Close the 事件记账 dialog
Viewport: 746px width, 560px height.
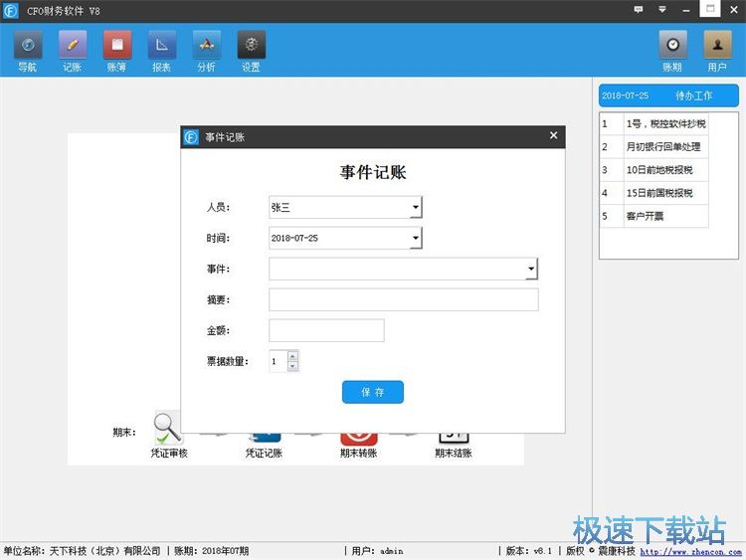tap(553, 135)
